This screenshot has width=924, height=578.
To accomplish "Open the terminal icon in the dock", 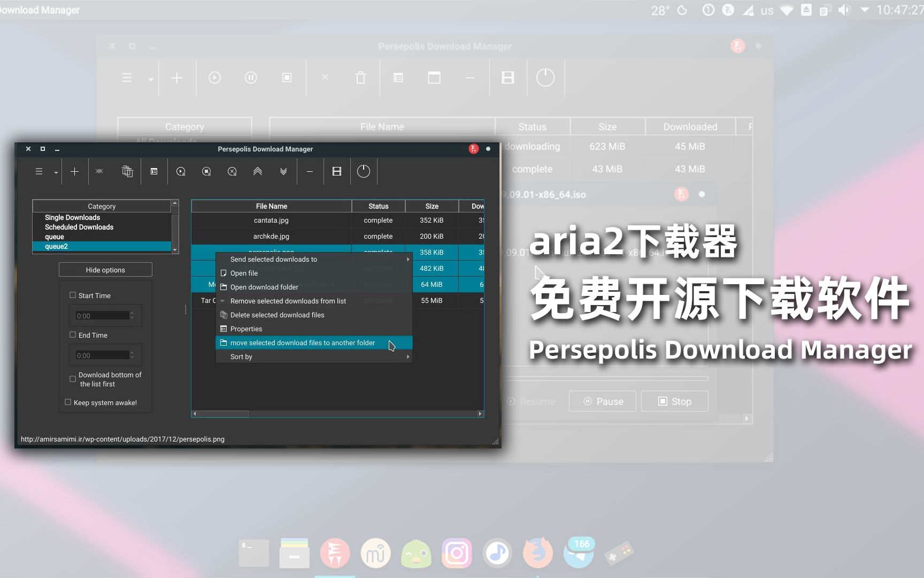I will click(253, 553).
